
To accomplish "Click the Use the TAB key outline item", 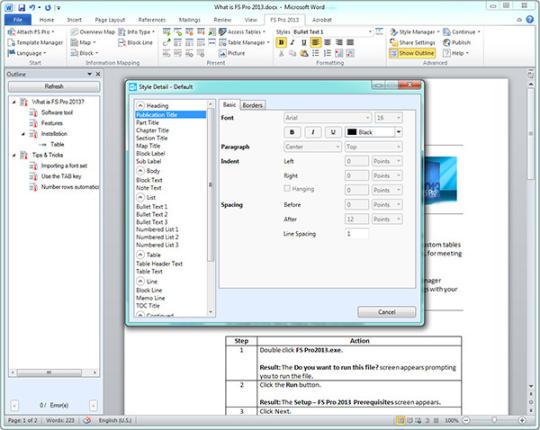I will 61,177.
